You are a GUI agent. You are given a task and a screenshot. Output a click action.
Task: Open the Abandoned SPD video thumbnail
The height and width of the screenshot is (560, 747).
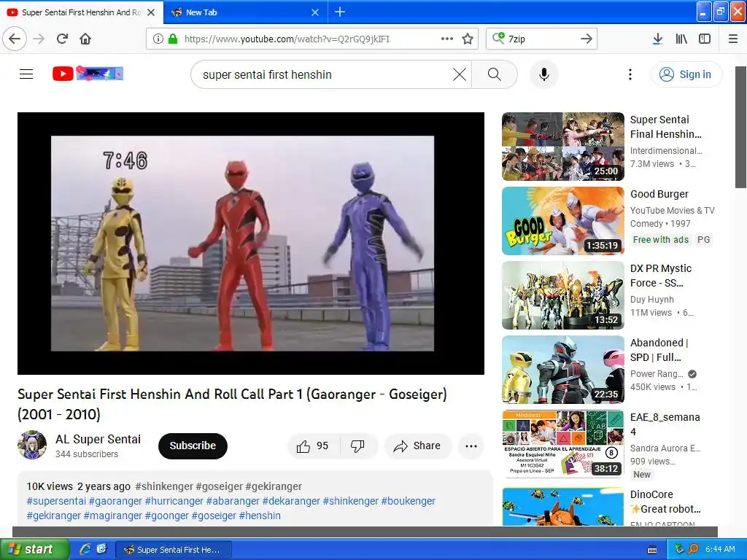tap(562, 370)
